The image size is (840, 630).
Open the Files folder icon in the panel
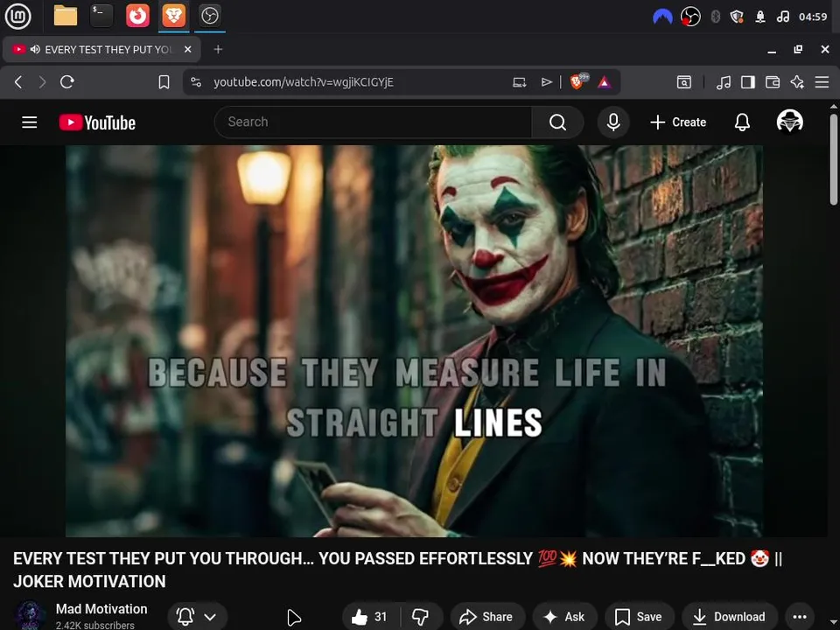(x=66, y=16)
